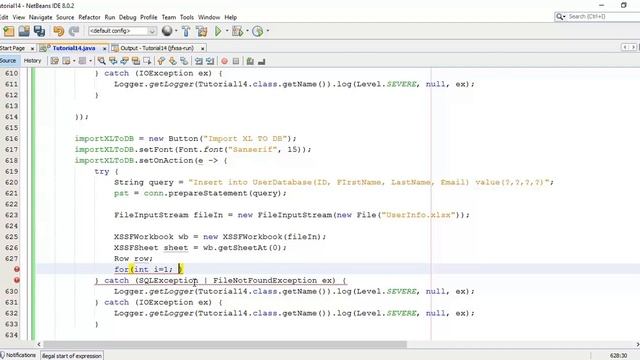640x360 pixels.
Task: Click the Undo arrow icon
Action: coord(59,31)
